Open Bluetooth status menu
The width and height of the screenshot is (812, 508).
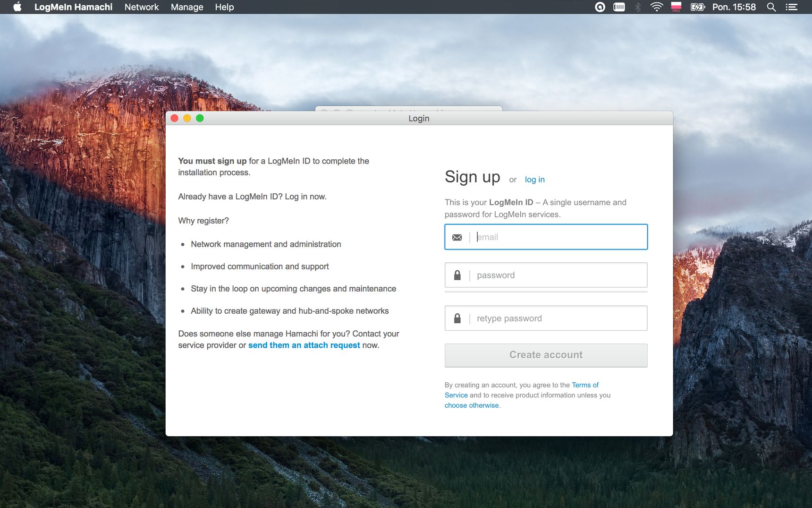click(638, 7)
